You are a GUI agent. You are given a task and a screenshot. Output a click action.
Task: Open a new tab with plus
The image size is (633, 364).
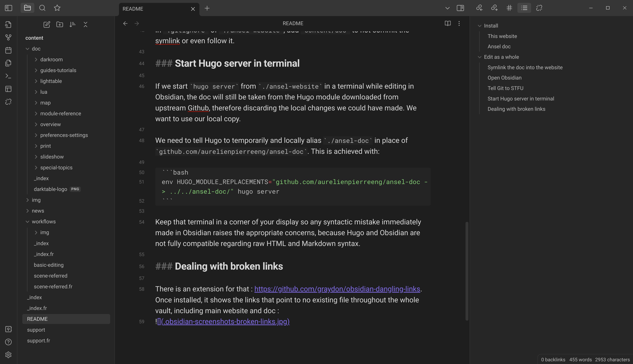pos(207,8)
